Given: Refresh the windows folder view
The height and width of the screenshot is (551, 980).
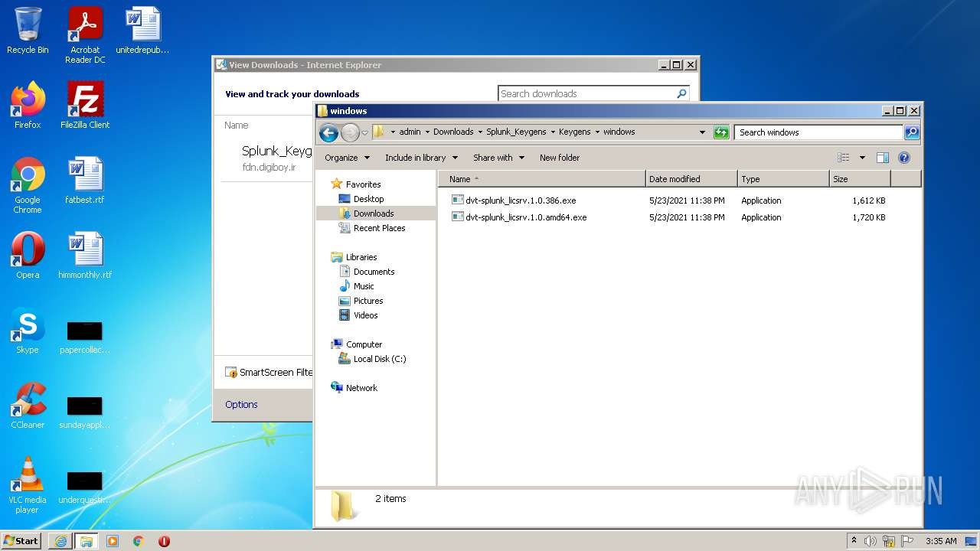Looking at the screenshot, I should pyautogui.click(x=720, y=132).
